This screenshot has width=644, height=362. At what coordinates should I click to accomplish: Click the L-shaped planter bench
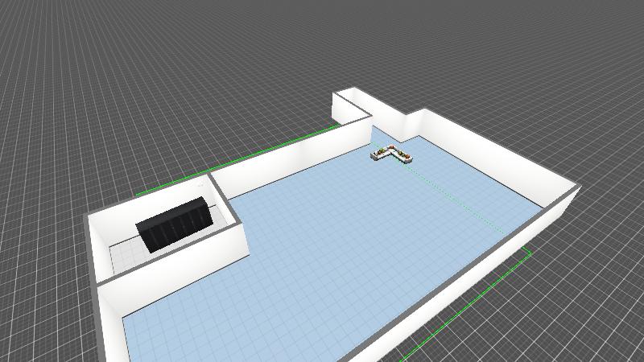coord(391,152)
